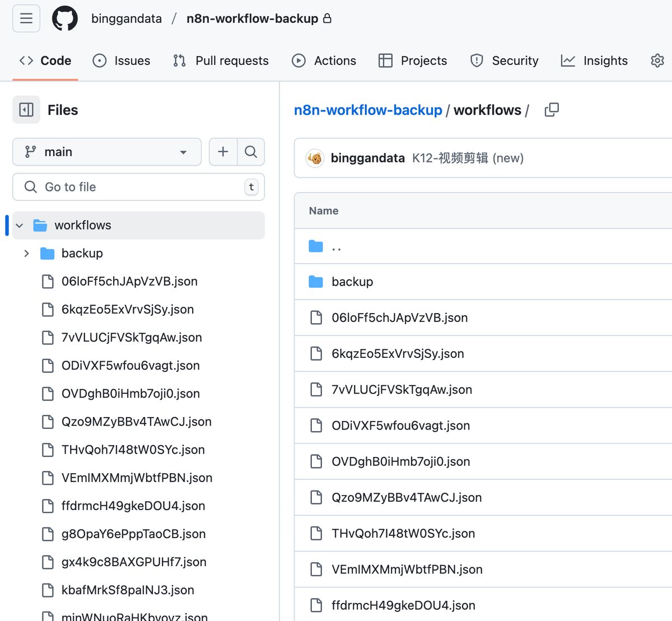Viewport: 672px width, 621px height.
Task: Open the Actions tab
Action: [324, 60]
